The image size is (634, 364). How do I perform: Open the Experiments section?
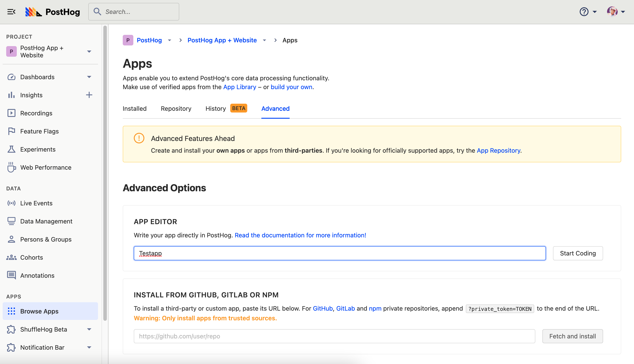coord(38,149)
